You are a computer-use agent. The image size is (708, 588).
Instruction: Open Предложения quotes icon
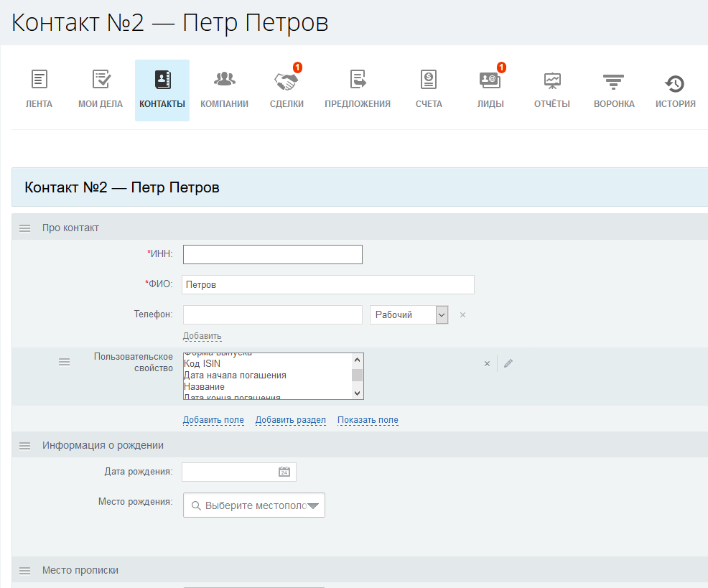pyautogui.click(x=357, y=80)
